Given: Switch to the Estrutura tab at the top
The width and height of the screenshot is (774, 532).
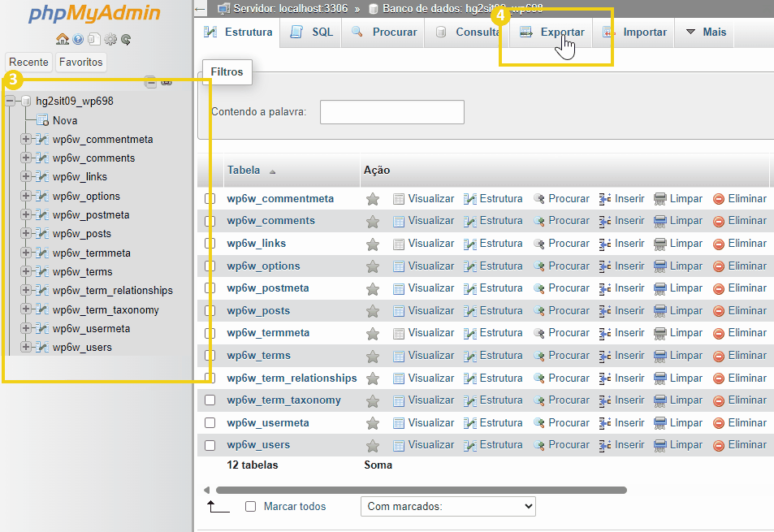Looking at the screenshot, I should pyautogui.click(x=238, y=32).
